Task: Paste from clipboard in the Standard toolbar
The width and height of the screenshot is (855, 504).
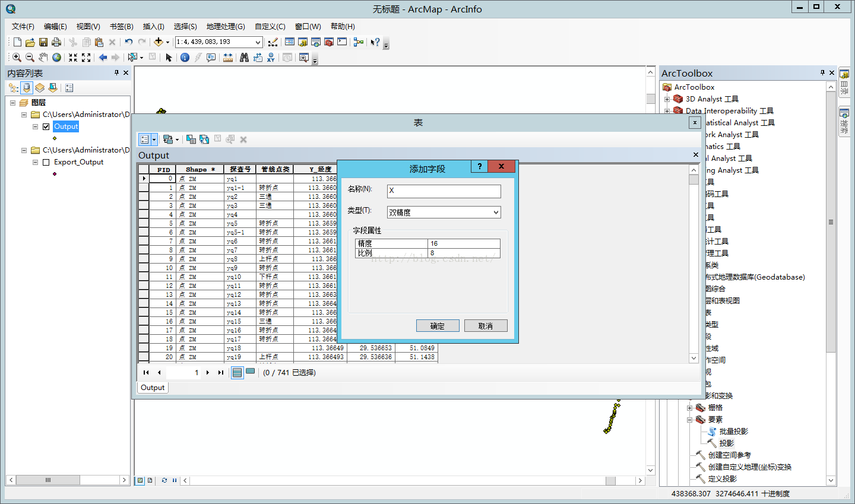Action: tap(99, 42)
